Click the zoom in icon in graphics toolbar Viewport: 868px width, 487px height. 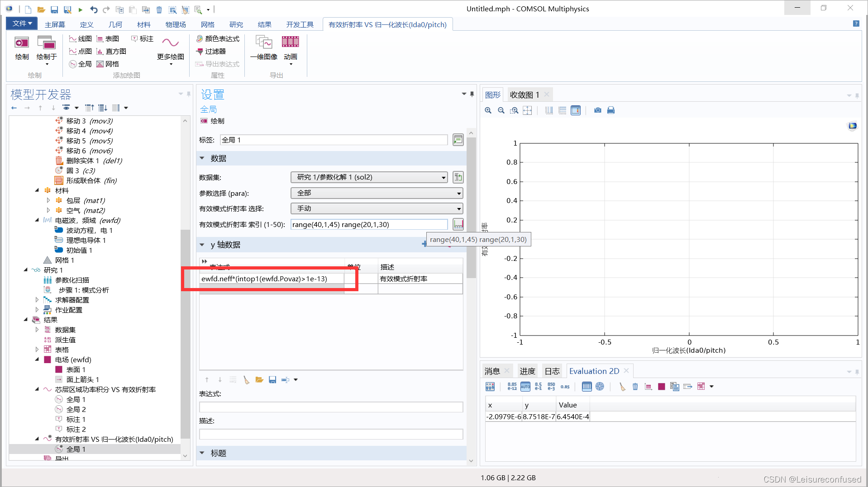pos(488,110)
